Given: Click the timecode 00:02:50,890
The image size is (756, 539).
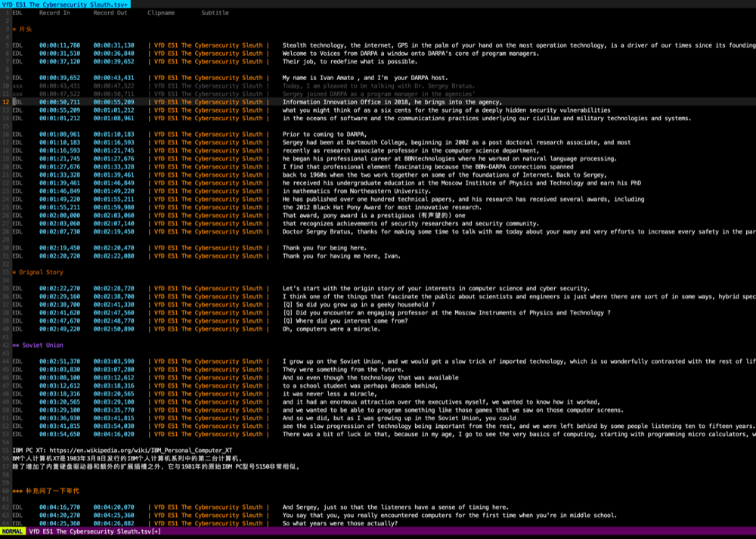Looking at the screenshot, I should [114, 329].
